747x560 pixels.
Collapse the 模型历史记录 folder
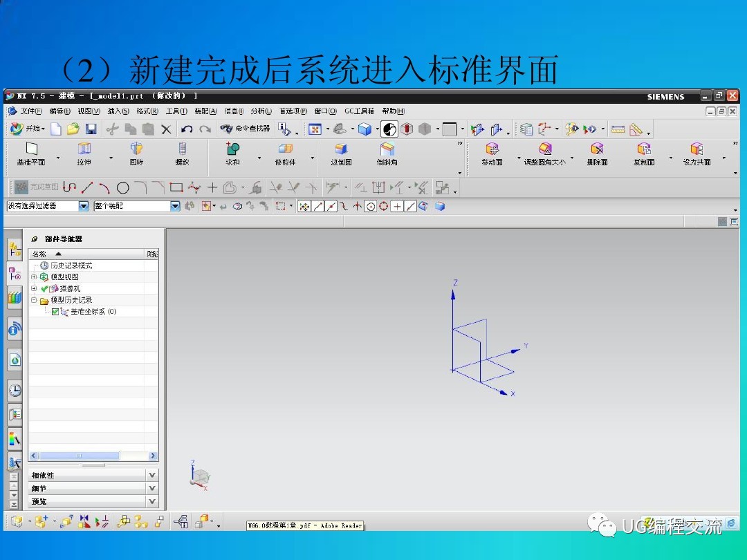click(33, 300)
